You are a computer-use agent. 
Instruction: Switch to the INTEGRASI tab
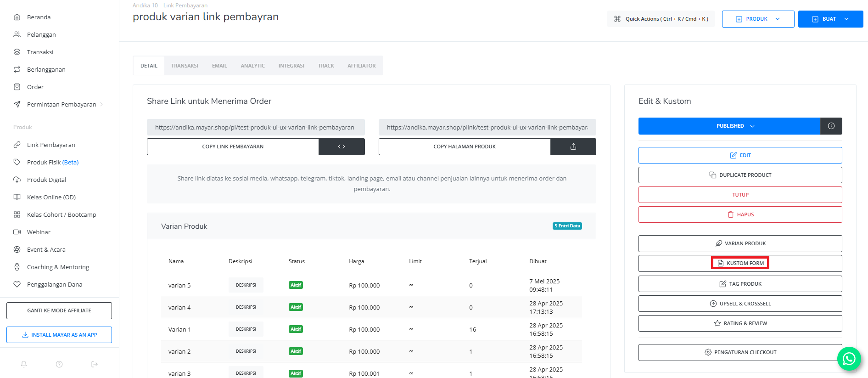[291, 66]
